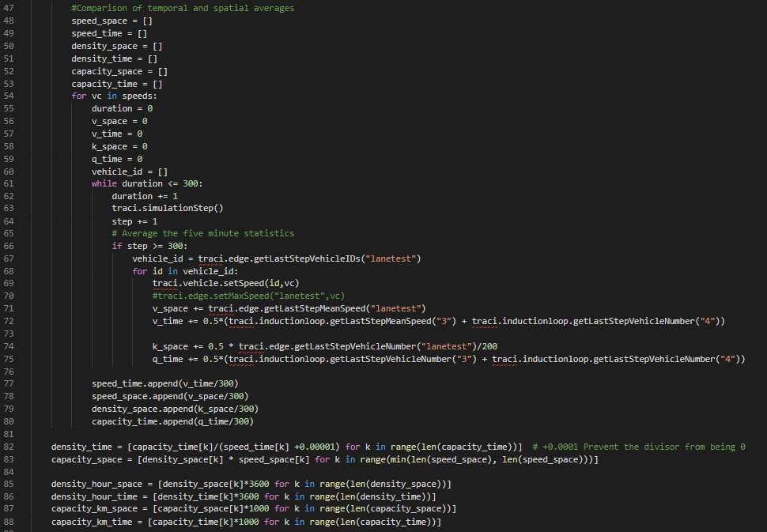The image size is (767, 532).
Task: Click the 'speed_time = []' assignment
Action: (x=109, y=34)
